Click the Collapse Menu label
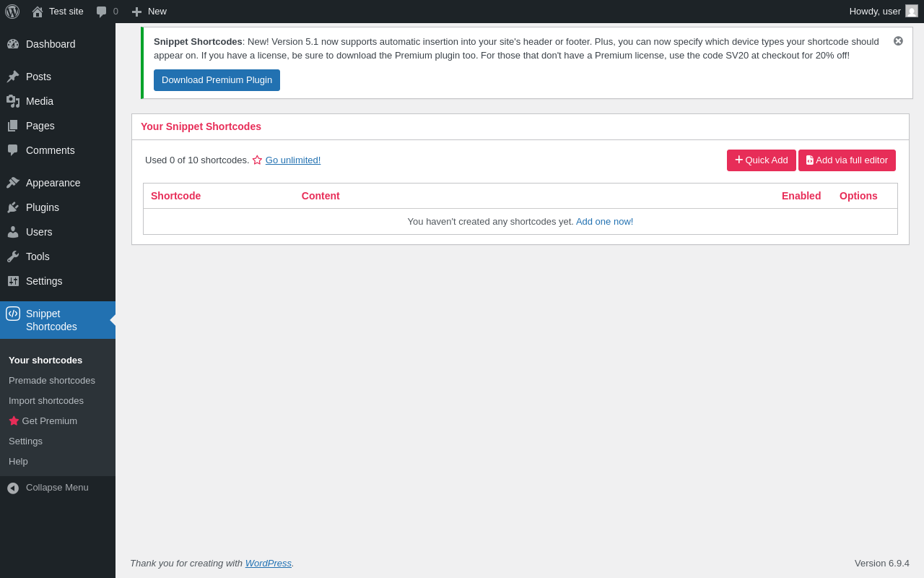924x578 pixels. pos(57,488)
